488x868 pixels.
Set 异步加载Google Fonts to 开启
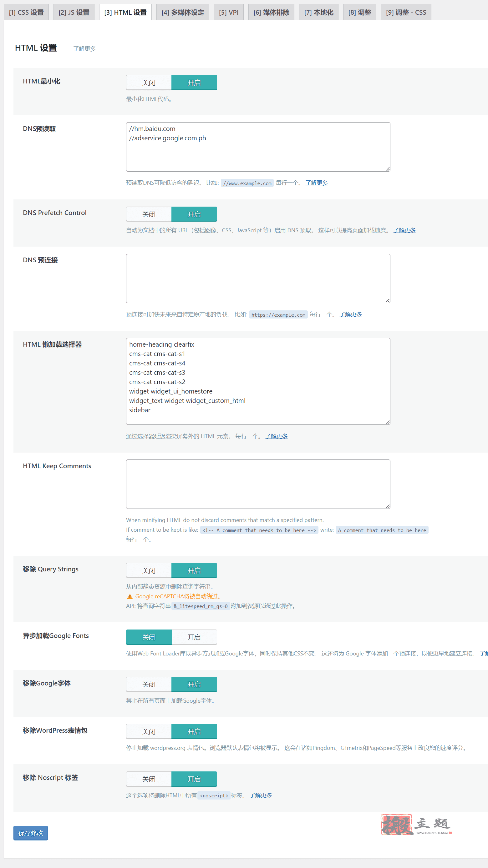point(194,637)
